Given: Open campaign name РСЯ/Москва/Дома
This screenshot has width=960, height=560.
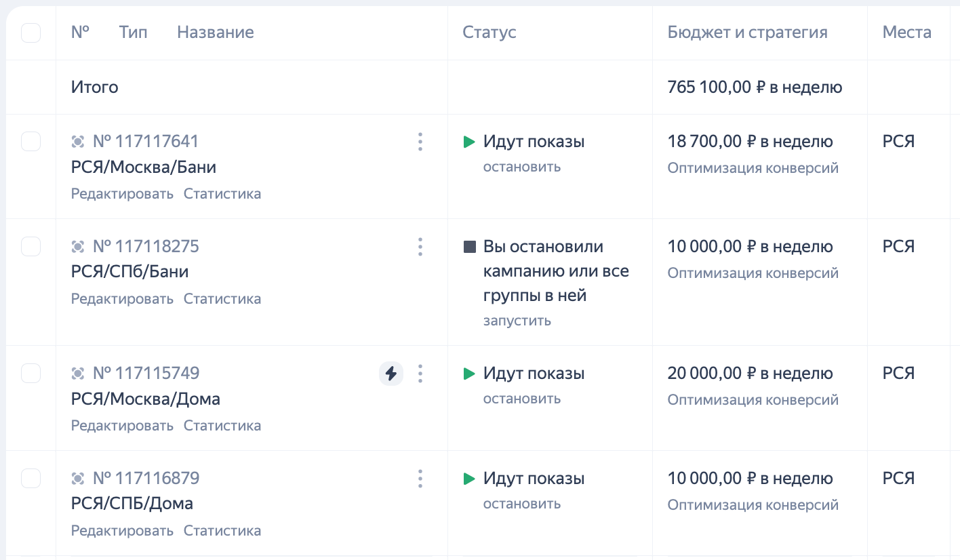Looking at the screenshot, I should [x=146, y=399].
